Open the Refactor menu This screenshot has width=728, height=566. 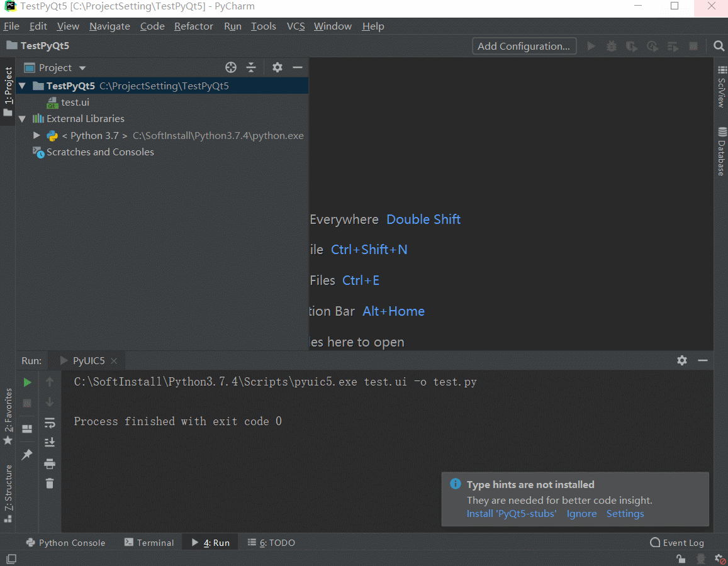(193, 26)
